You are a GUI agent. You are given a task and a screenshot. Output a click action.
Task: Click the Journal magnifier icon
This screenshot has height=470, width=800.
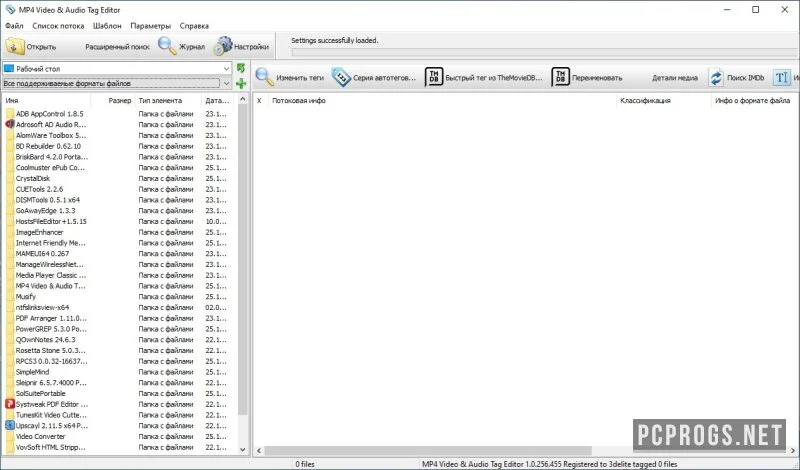pyautogui.click(x=166, y=46)
